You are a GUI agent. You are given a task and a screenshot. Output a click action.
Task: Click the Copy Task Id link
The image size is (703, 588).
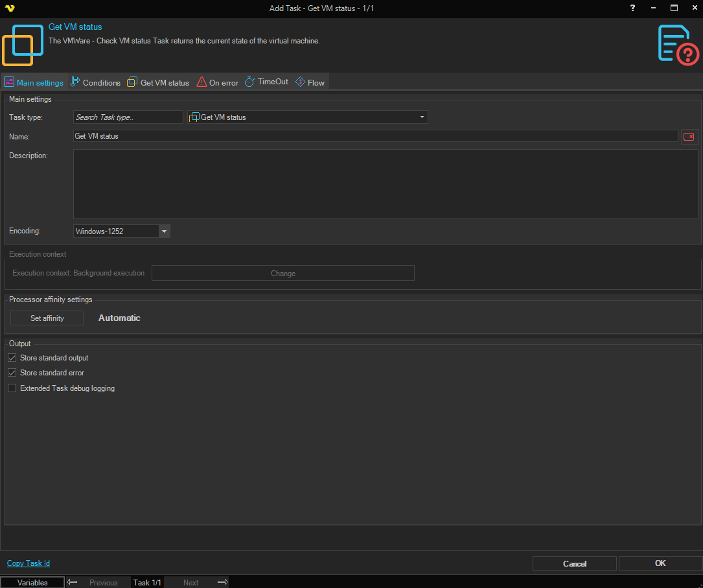point(29,563)
